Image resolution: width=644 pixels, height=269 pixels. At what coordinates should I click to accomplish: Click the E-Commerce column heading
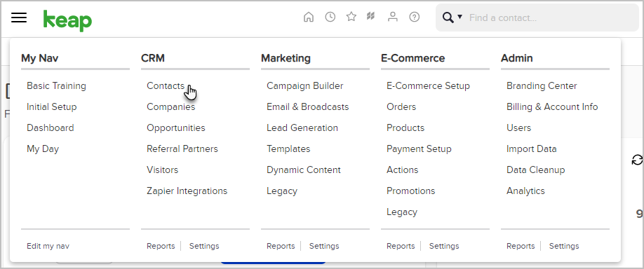pos(412,58)
